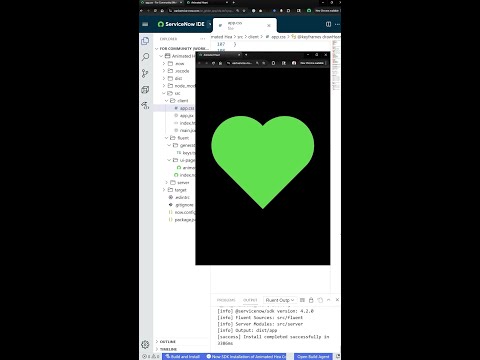Click errors and warnings count in status bar
Image resolution: width=480 pixels, height=360 pixels.
(150, 356)
